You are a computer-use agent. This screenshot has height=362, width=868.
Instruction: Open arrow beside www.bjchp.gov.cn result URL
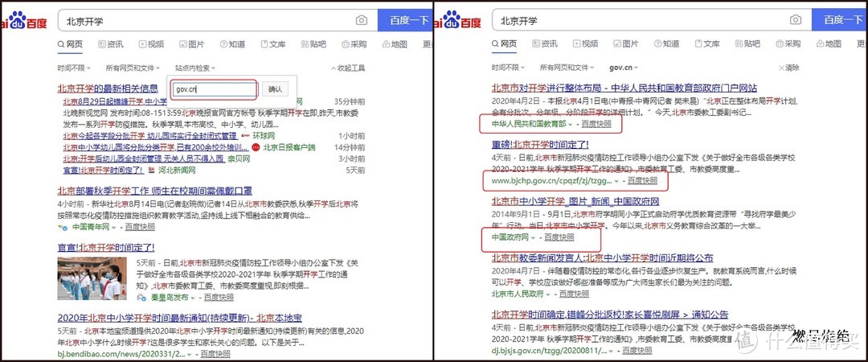coord(617,181)
